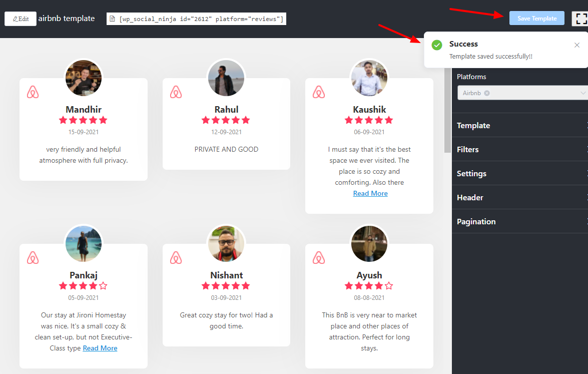This screenshot has height=374, width=588.
Task: Click Airbnb logo on Mandhir's review card
Action: pyautogui.click(x=33, y=92)
